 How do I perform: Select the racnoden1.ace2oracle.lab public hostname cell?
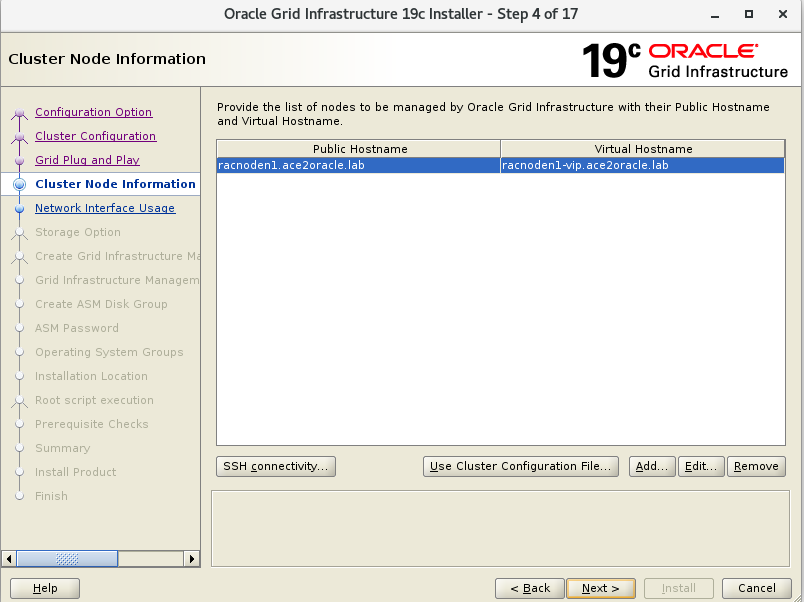(358, 165)
